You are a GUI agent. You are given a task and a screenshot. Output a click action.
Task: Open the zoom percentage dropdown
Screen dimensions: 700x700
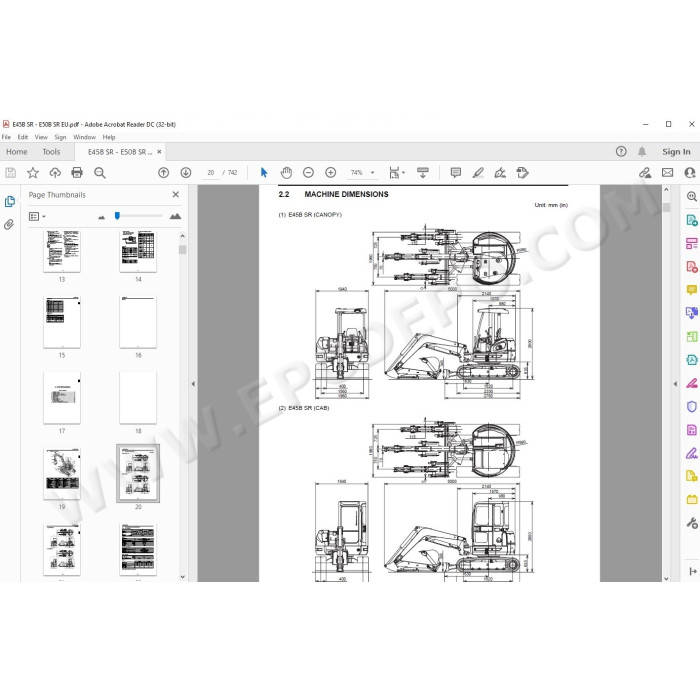pyautogui.click(x=372, y=172)
